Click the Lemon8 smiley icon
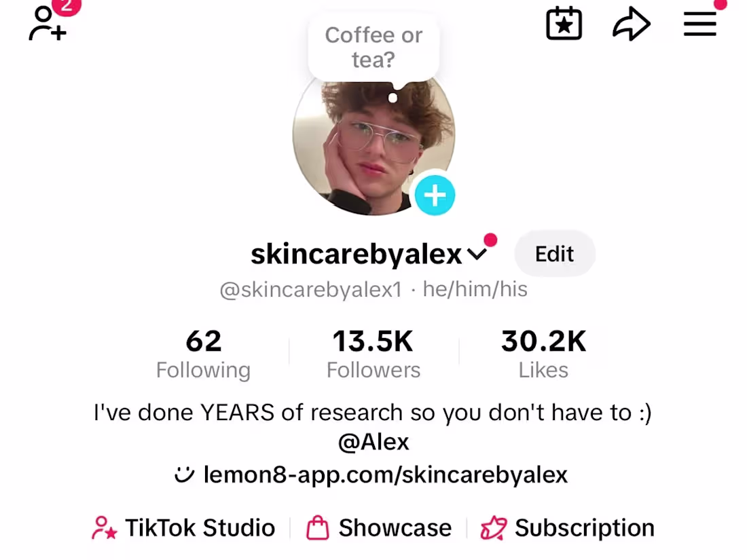 185,474
